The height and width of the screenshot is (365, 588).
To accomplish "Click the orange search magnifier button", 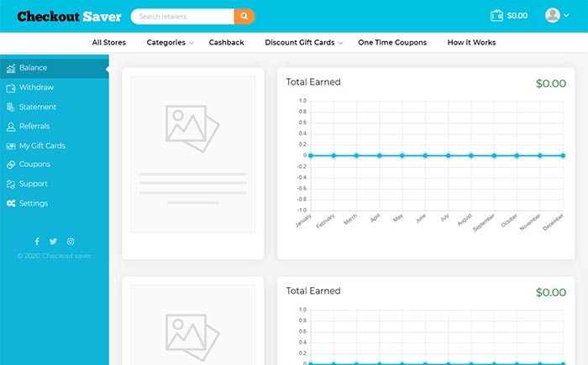I will click(x=244, y=16).
